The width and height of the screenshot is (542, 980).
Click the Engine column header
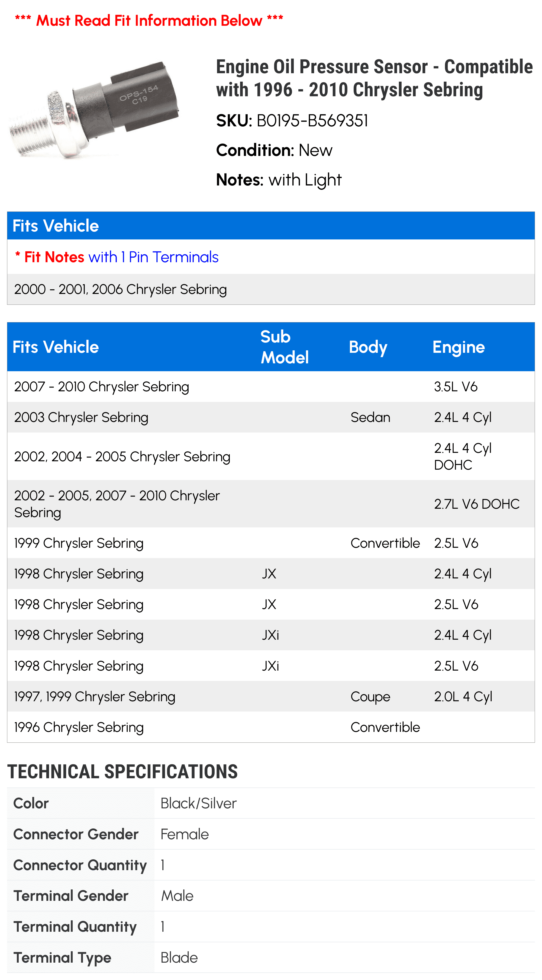tap(458, 347)
